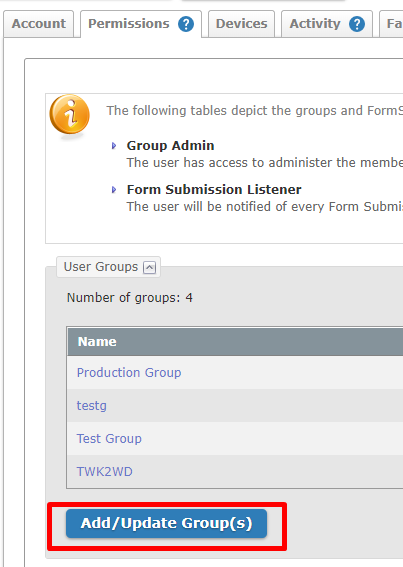Screen dimensions: 403x567
Task: Open the Production Group link
Action: 129,373
